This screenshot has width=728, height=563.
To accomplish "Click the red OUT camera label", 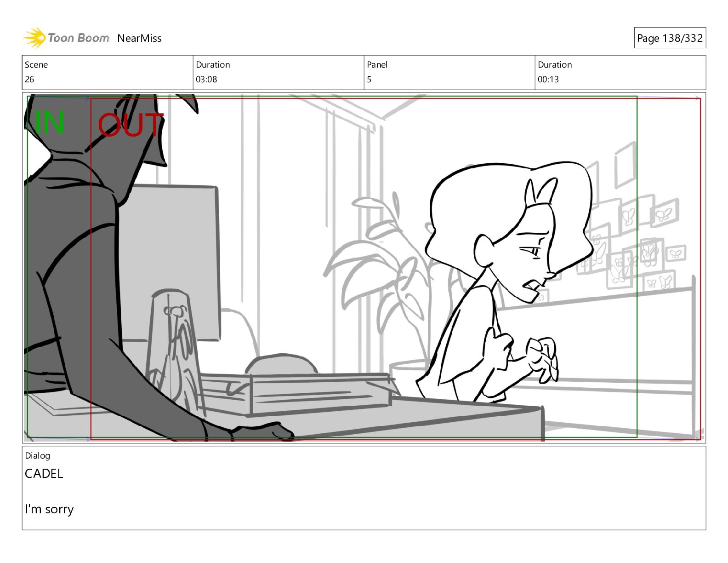I will pos(131,125).
